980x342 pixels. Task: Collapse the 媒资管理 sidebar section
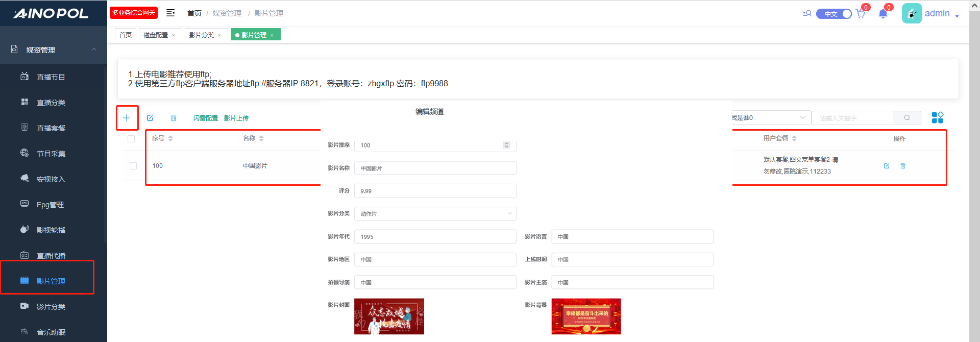pyautogui.click(x=94, y=50)
